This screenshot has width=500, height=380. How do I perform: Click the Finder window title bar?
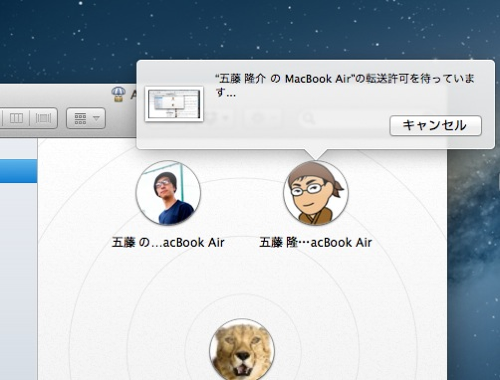point(67,94)
